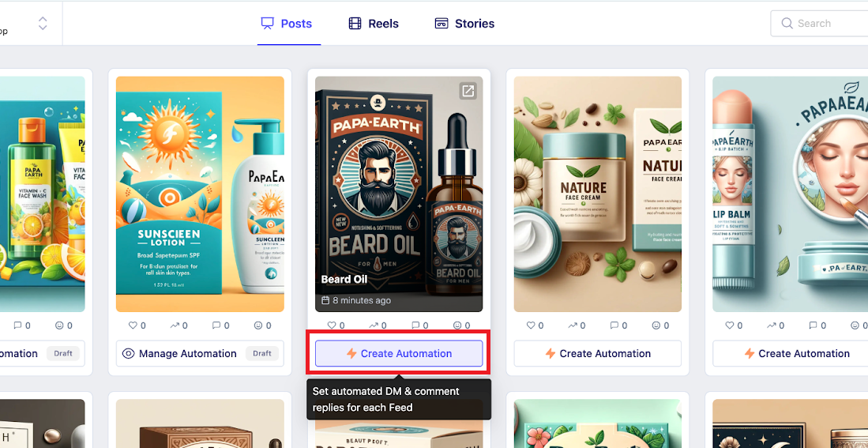This screenshot has height=448, width=868.
Task: Click the Stories tab icon
Action: tap(442, 24)
